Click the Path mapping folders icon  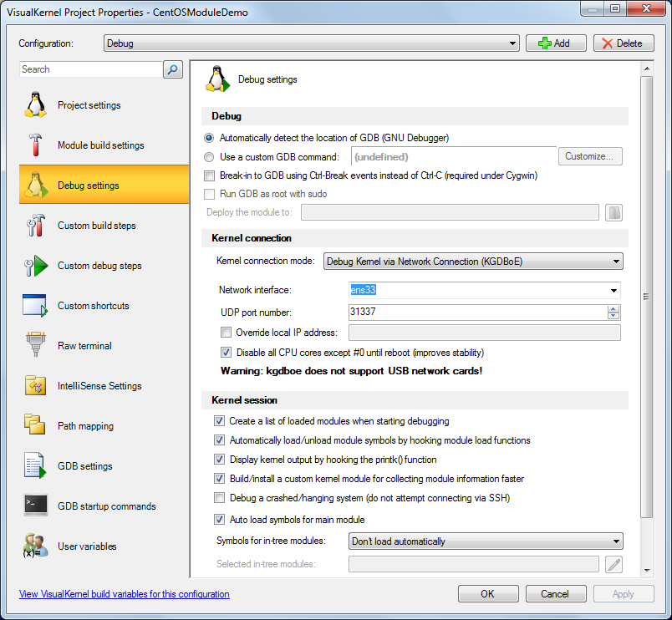pyautogui.click(x=35, y=425)
